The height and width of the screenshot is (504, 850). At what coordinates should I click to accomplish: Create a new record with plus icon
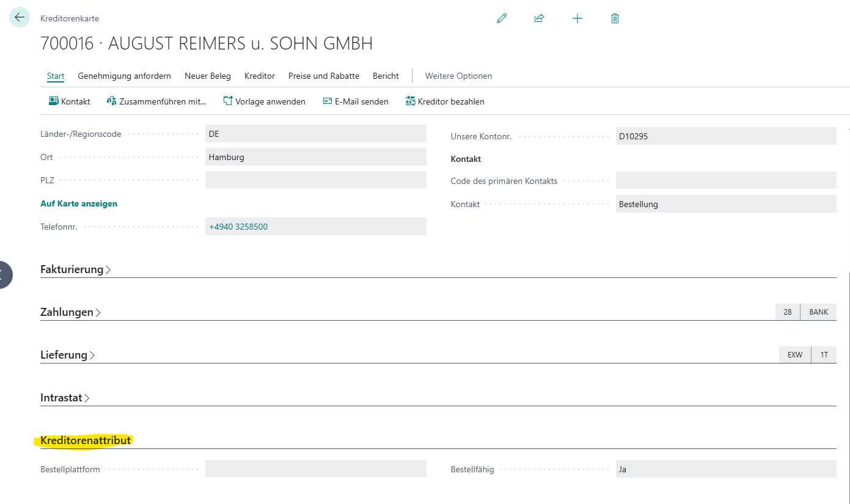[577, 18]
